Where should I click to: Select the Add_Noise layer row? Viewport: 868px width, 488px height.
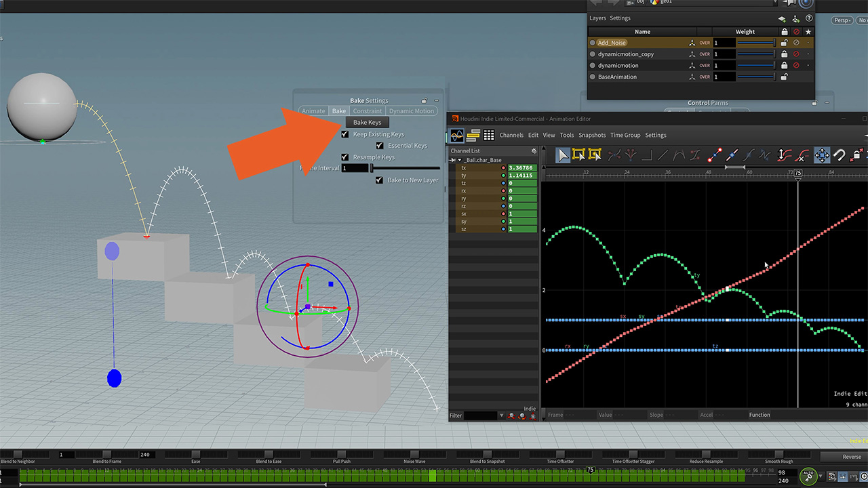pyautogui.click(x=612, y=42)
